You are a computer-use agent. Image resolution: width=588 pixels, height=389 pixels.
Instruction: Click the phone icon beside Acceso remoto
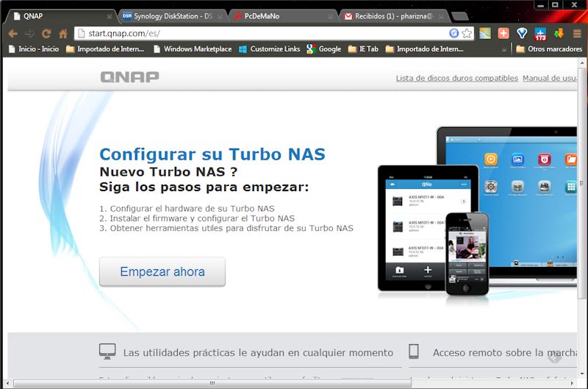pyautogui.click(x=414, y=351)
